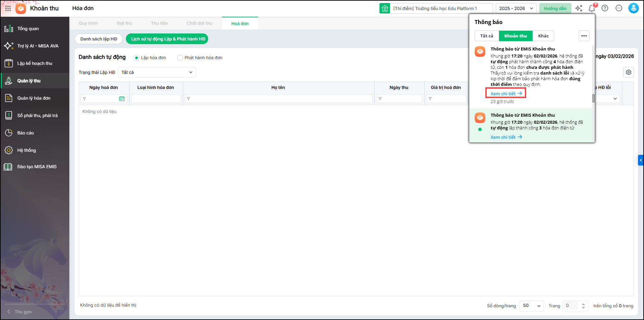Select the Tất cả notifications tab
644x320 pixels.
(487, 36)
